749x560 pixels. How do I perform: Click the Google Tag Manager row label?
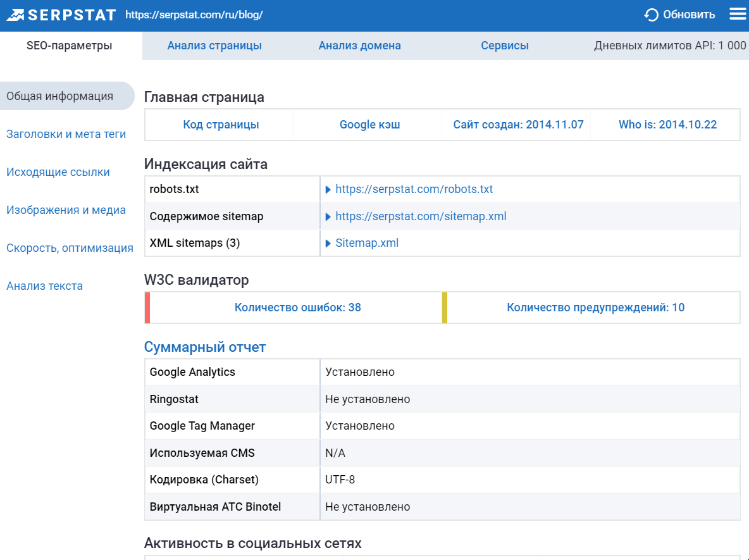pos(202,426)
